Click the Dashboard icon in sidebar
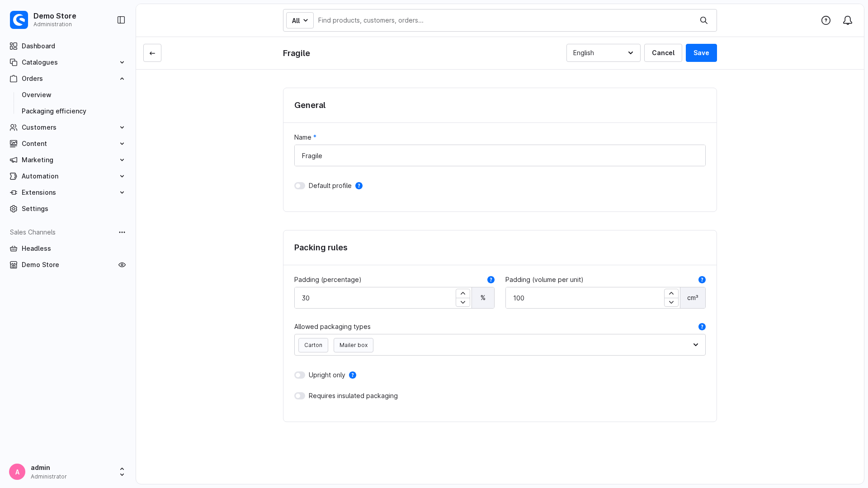This screenshot has width=868, height=488. [14, 46]
